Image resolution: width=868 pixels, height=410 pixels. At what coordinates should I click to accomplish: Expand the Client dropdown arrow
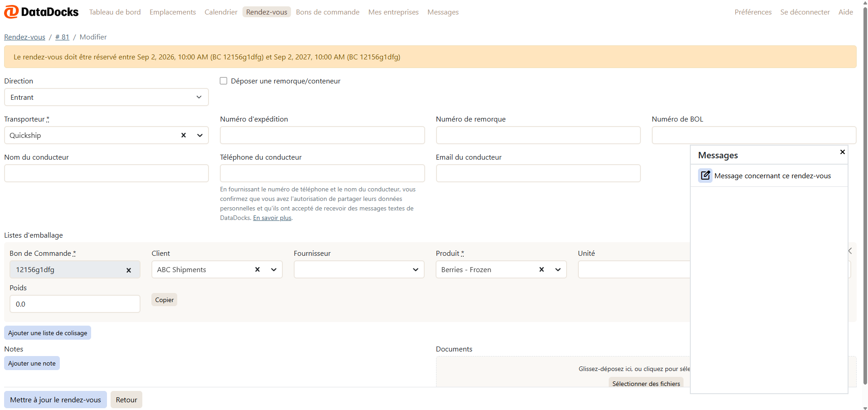[274, 269]
